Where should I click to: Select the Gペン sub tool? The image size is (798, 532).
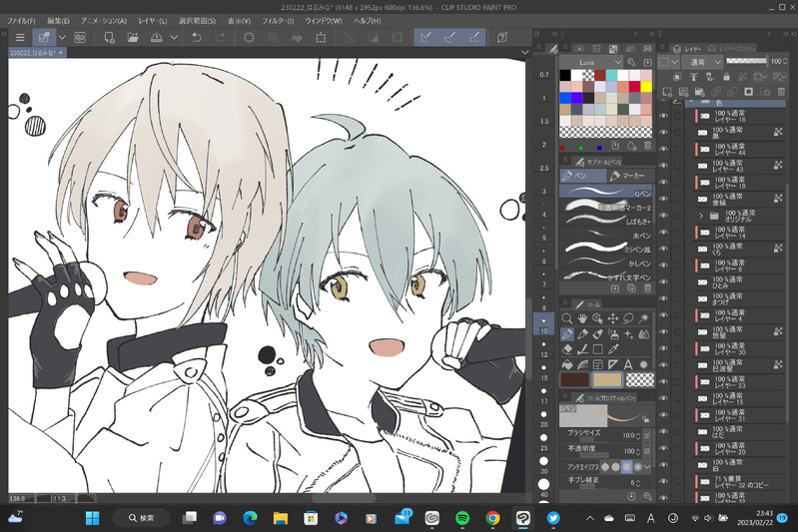605,191
